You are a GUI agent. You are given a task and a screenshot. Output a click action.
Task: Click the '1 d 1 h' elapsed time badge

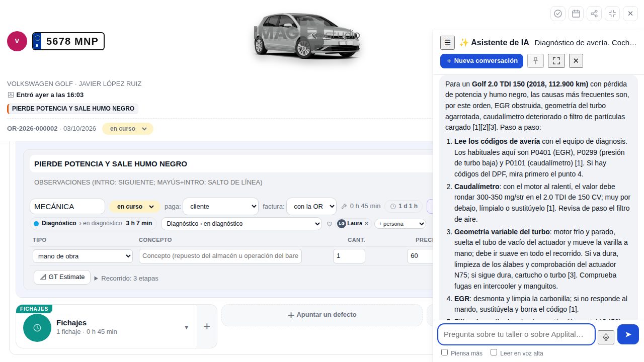point(404,206)
